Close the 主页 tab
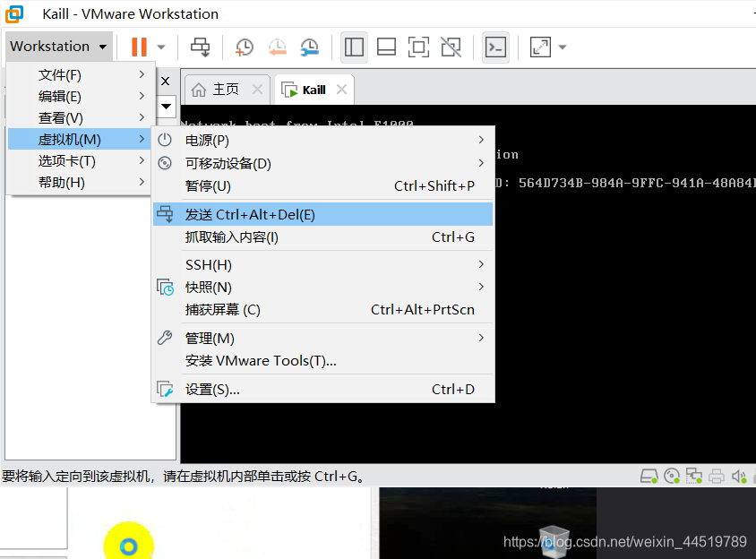Image resolution: width=756 pixels, height=559 pixels. (257, 90)
